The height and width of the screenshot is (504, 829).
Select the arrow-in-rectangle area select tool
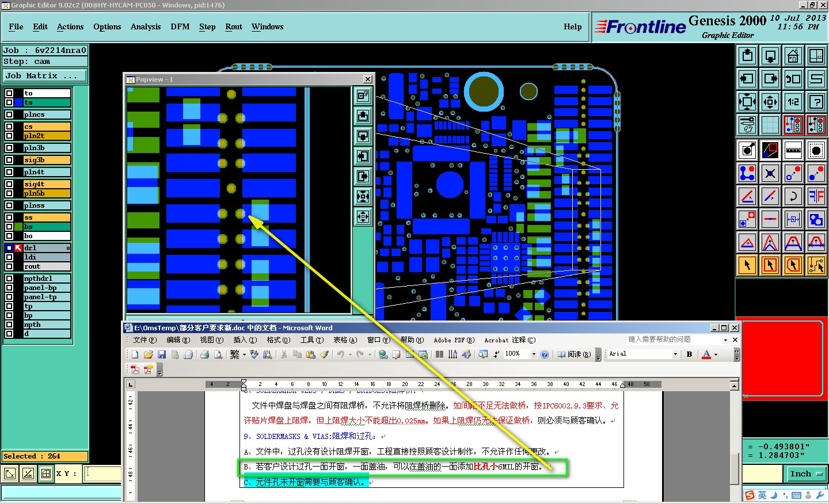tap(770, 265)
